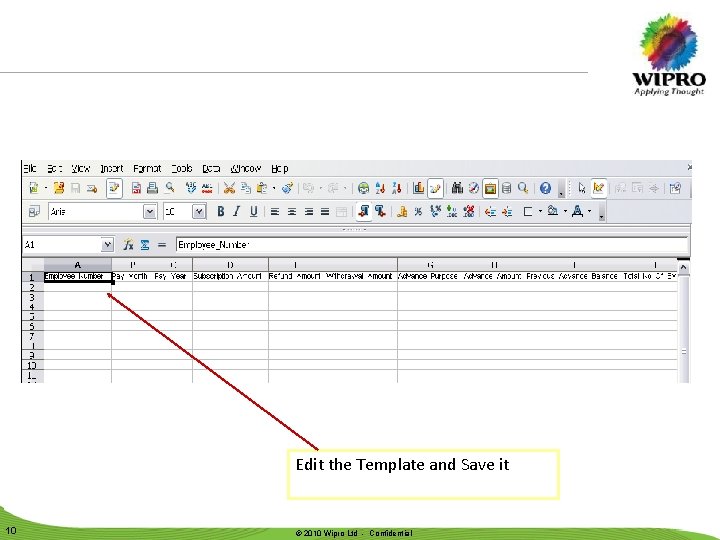Toggle the Edit File mode button
The height and width of the screenshot is (540, 720).
[114, 188]
